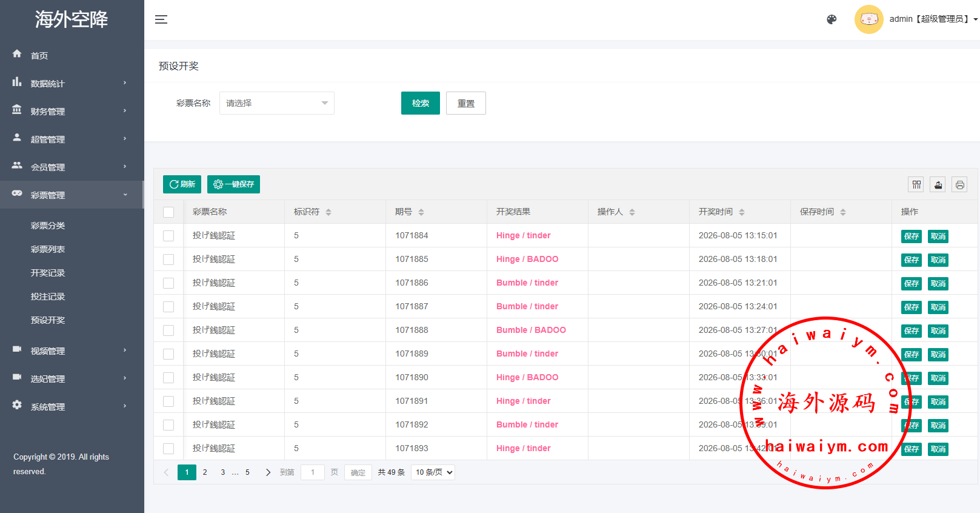Check the row for 期号 1071888
The height and width of the screenshot is (513, 980).
168,330
